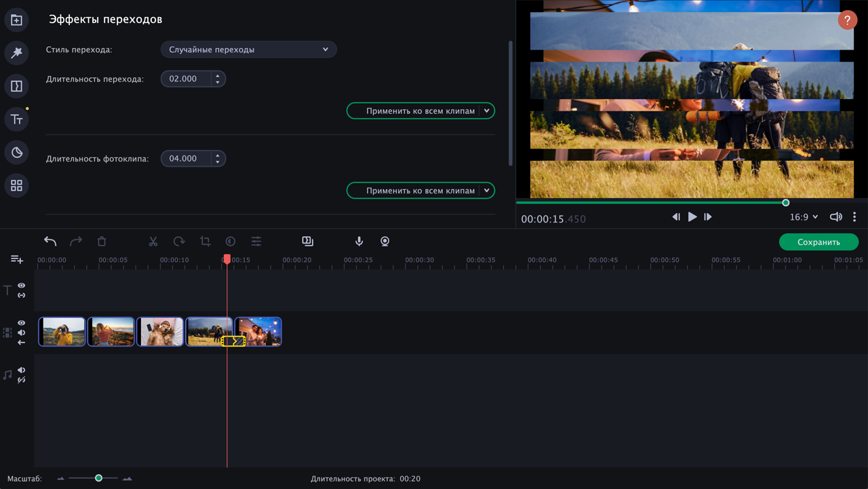
Task: Click 00:00:30 on the timeline ruler
Action: point(419,260)
